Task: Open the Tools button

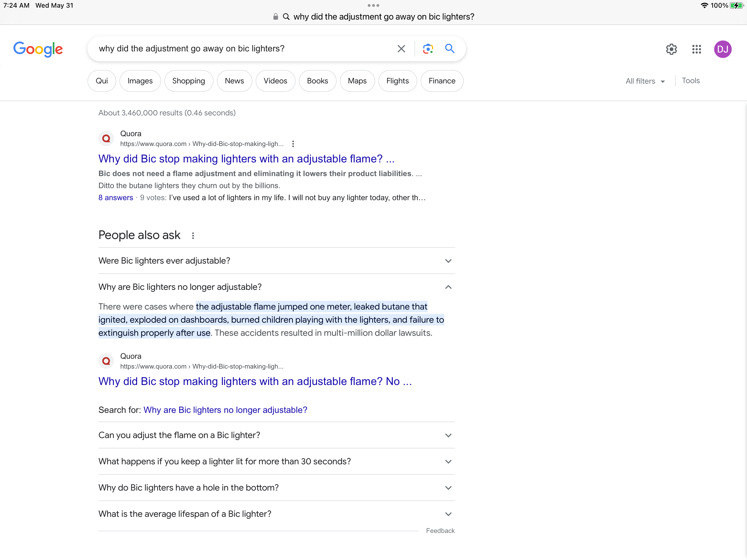Action: (x=691, y=81)
